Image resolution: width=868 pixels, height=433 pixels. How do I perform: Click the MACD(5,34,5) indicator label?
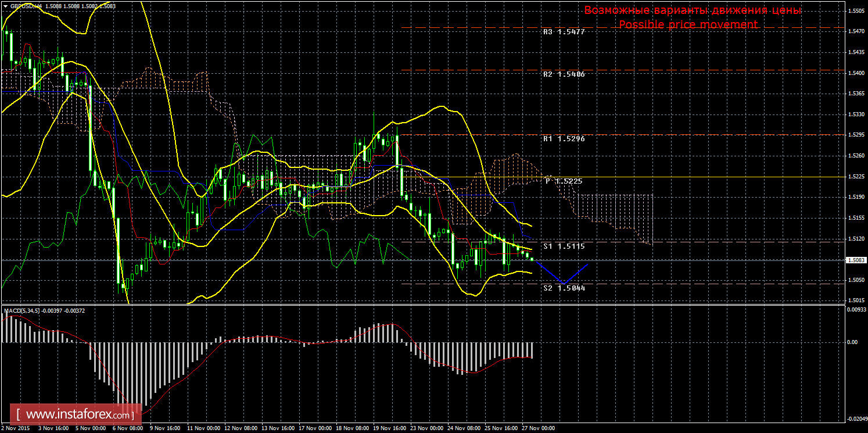(22, 311)
